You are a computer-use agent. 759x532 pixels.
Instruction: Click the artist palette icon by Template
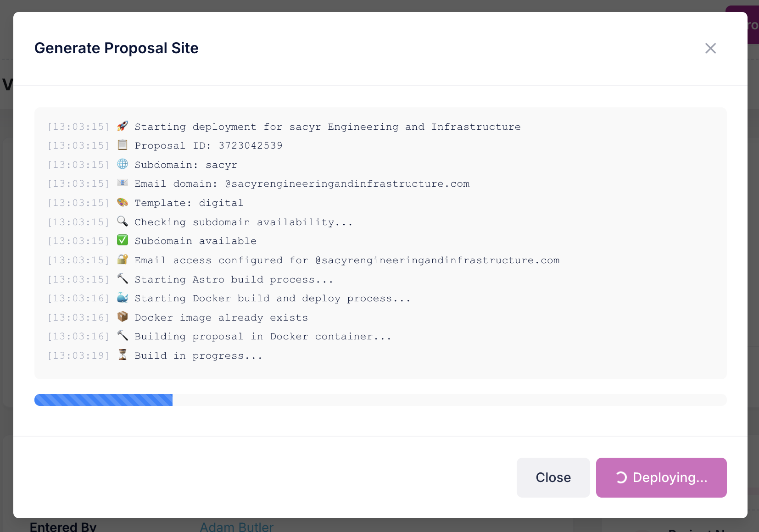pyautogui.click(x=123, y=202)
